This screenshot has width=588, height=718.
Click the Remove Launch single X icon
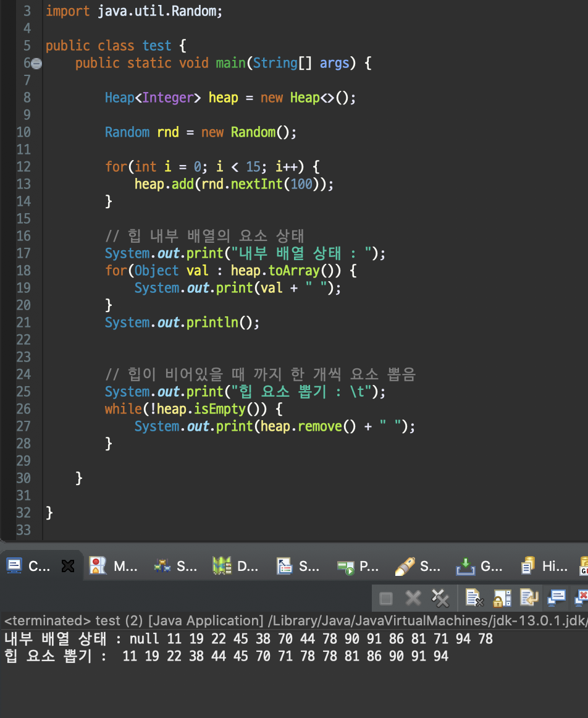[x=413, y=598]
